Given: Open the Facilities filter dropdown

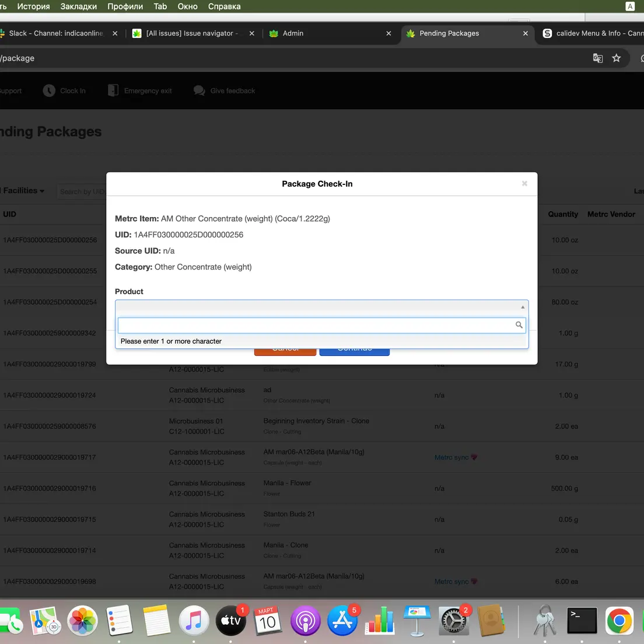Looking at the screenshot, I should point(23,191).
